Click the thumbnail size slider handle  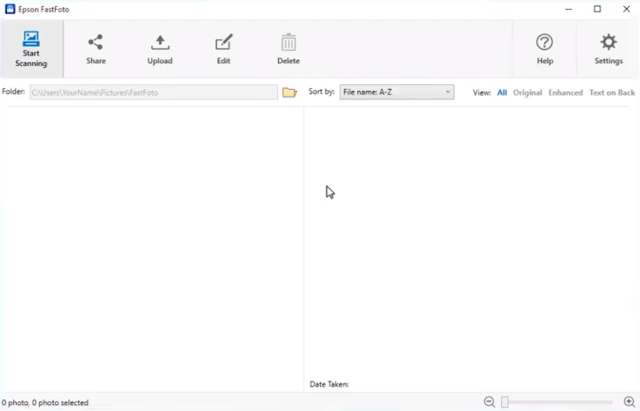(505, 402)
